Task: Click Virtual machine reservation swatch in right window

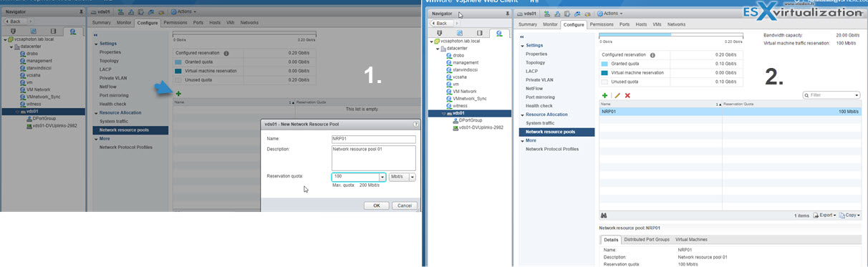Action: point(605,72)
